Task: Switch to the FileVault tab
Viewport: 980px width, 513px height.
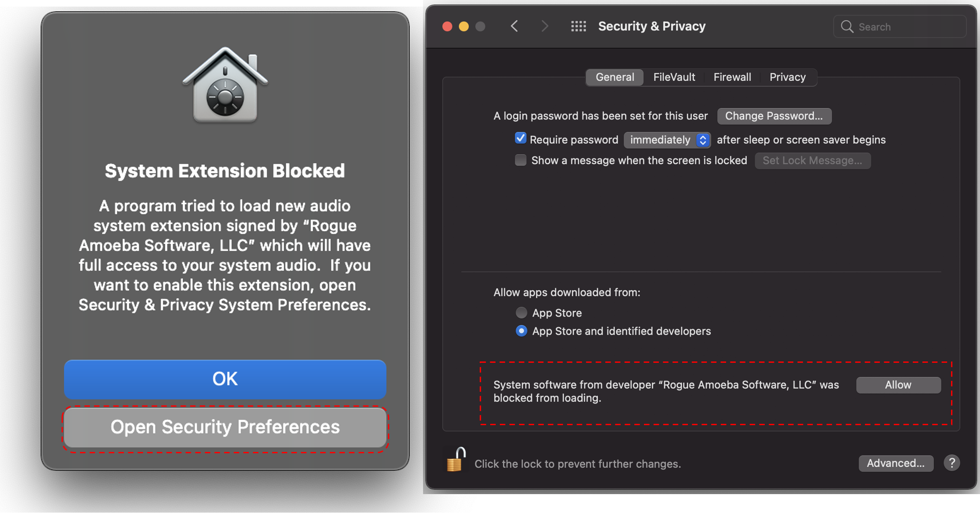Action: [673, 77]
